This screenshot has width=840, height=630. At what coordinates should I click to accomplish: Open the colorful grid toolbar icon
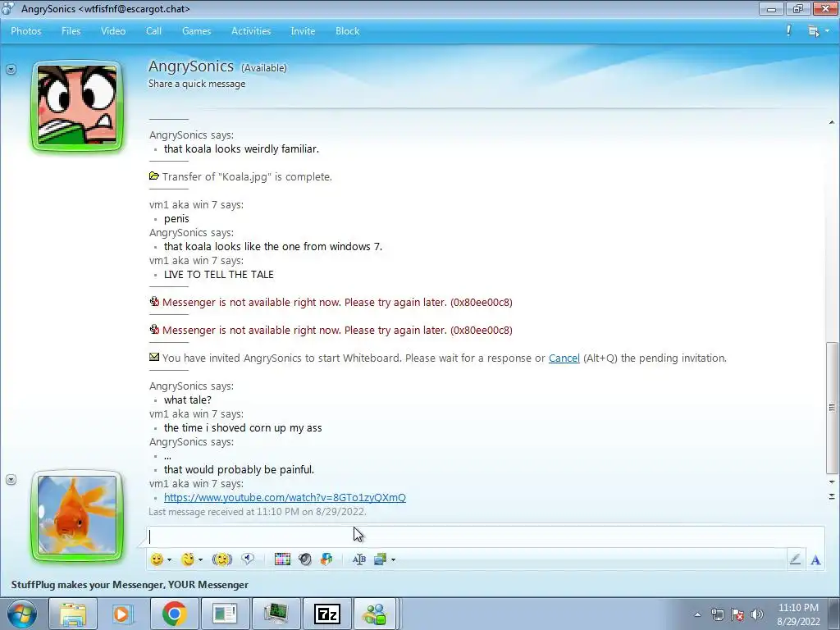(282, 559)
